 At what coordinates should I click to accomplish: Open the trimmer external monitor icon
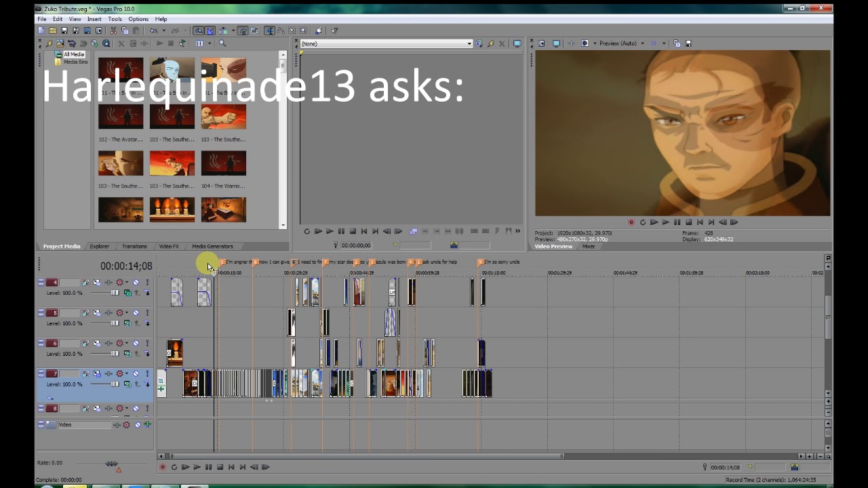[x=517, y=43]
